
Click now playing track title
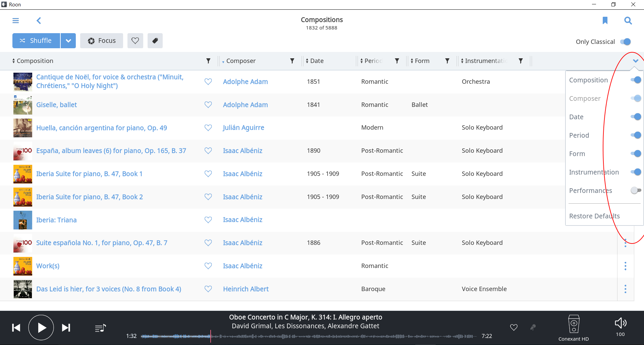pos(306,317)
